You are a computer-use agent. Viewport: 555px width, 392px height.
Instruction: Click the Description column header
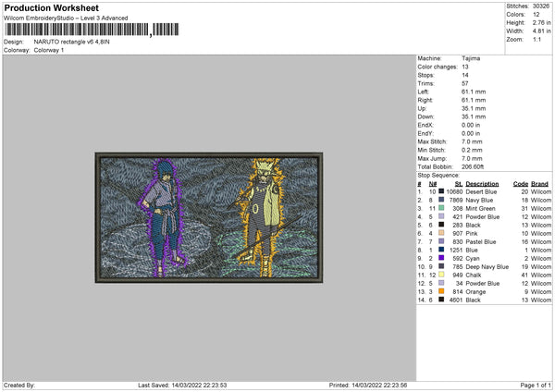coord(482,183)
